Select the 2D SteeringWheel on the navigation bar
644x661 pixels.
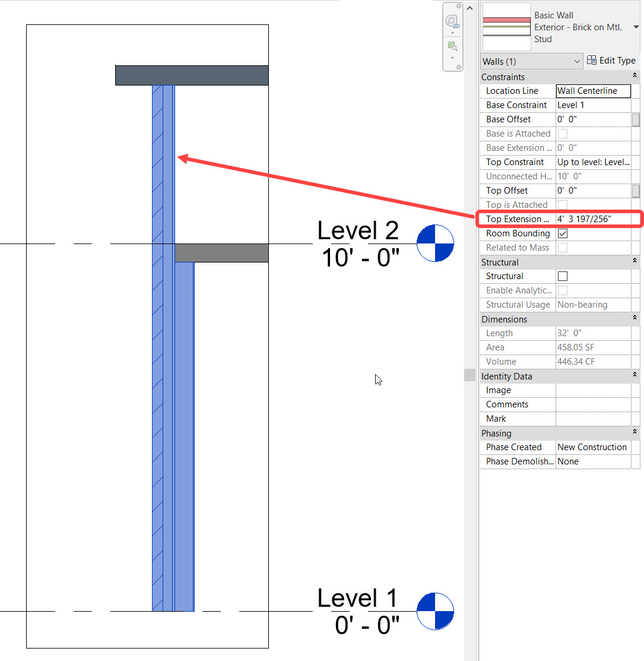pos(452,20)
